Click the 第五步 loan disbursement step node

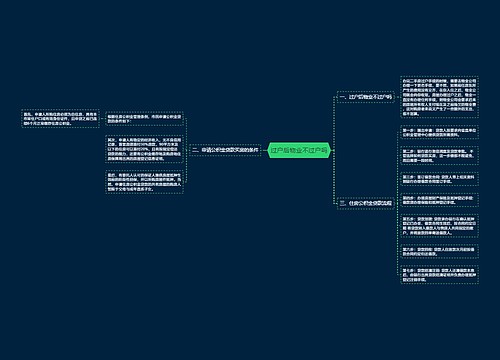click(x=439, y=226)
